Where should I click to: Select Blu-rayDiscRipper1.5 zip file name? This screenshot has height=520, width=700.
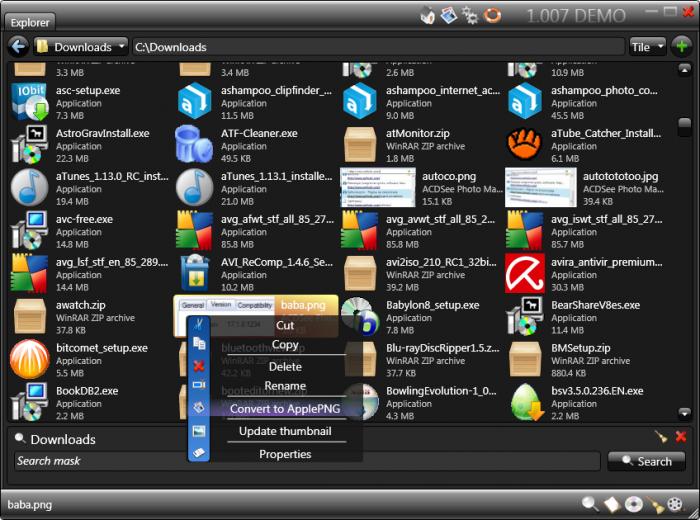(x=443, y=348)
